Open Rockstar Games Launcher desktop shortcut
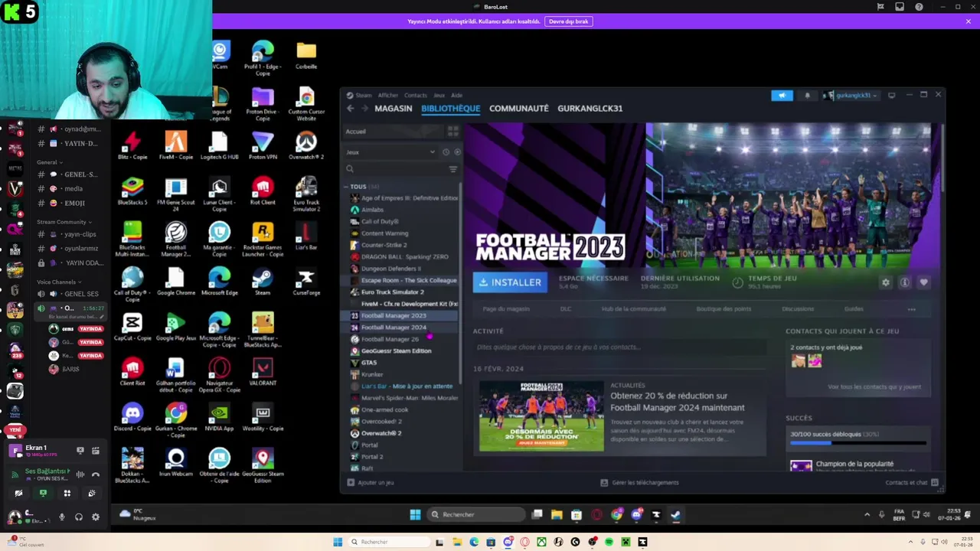 (263, 240)
